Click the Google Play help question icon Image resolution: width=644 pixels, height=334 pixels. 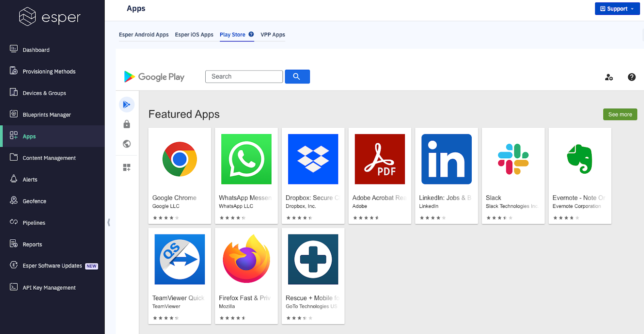click(632, 77)
